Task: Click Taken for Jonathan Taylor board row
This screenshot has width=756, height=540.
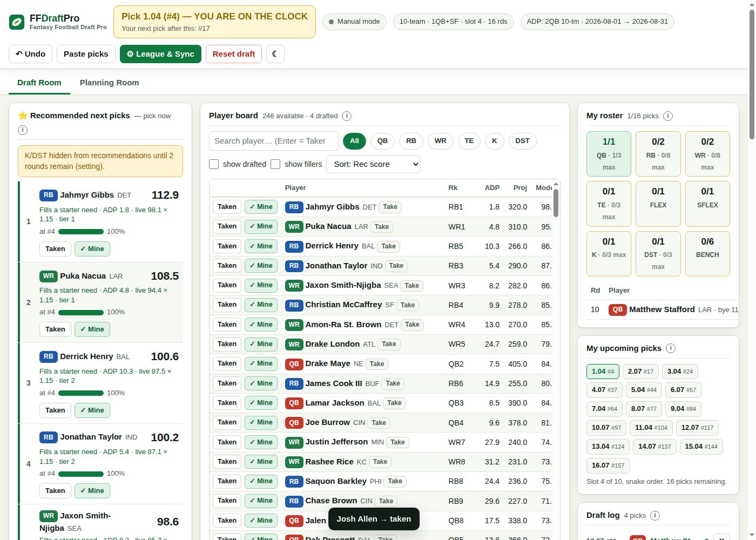Action: pos(227,266)
